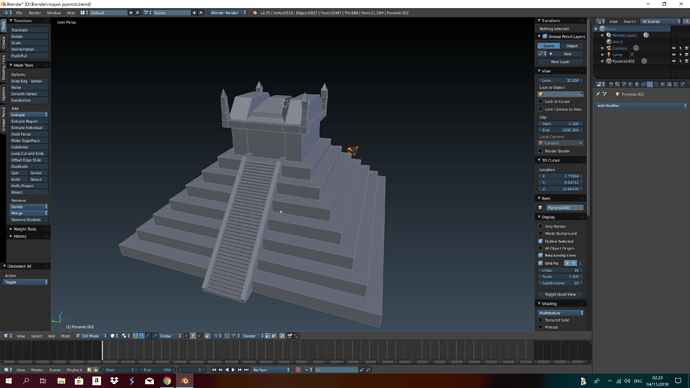
Task: Open the Multitexture shading dropdown
Action: [560, 313]
